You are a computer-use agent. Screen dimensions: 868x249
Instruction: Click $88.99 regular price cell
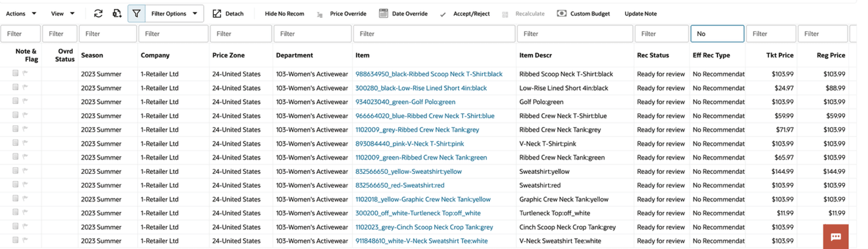[x=834, y=88]
